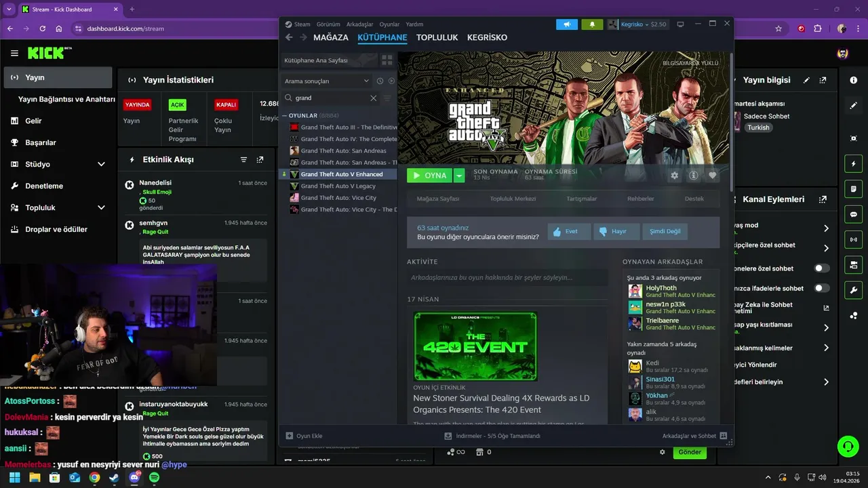Show game info in Steam
868x488 pixels.
click(x=693, y=176)
